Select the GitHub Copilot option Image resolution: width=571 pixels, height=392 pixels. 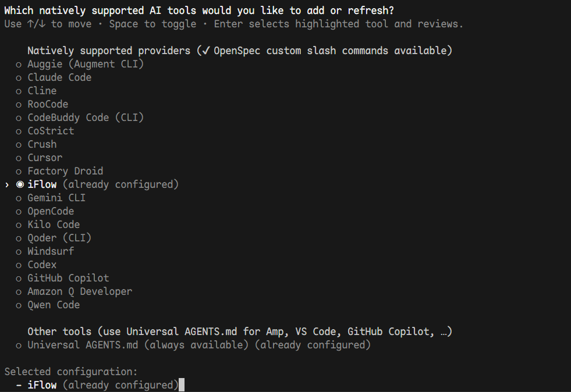[68, 278]
